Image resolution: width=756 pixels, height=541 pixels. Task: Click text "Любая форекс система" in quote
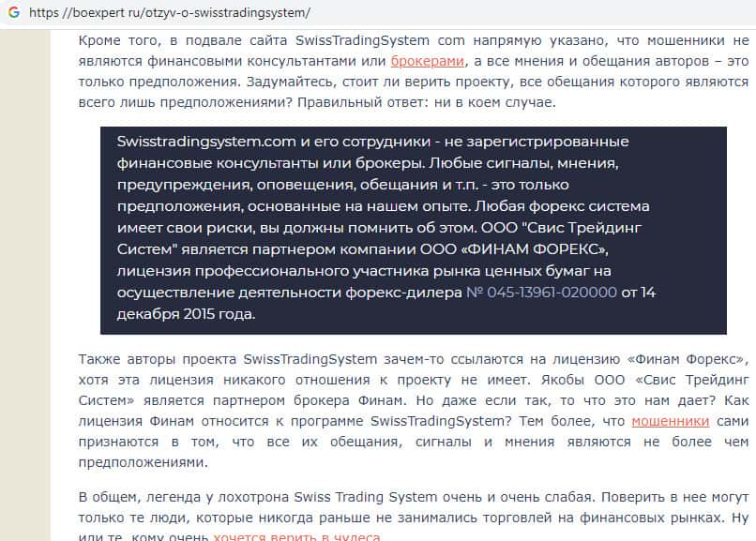(562, 206)
